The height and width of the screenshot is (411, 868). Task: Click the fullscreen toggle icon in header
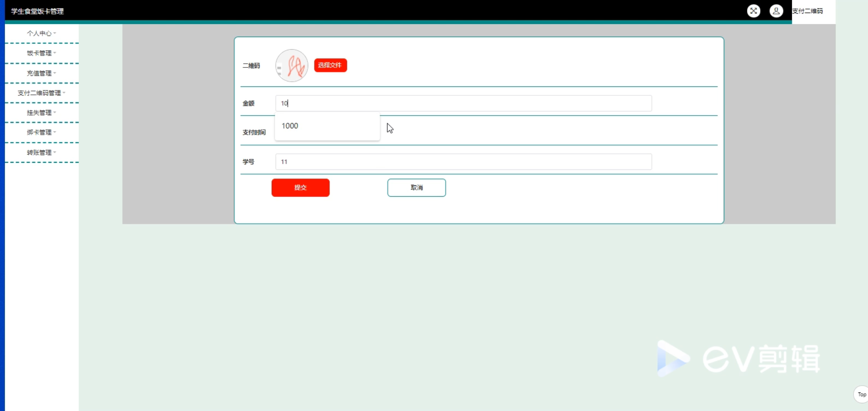pyautogui.click(x=754, y=11)
